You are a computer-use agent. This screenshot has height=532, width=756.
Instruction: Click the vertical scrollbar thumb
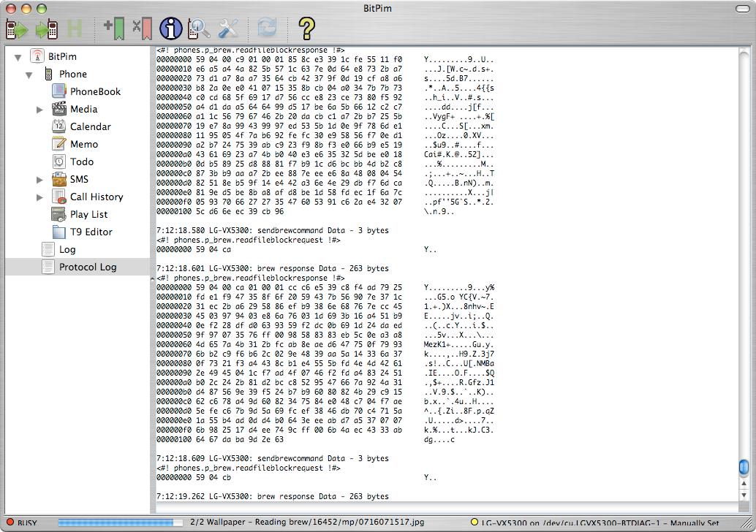744,467
